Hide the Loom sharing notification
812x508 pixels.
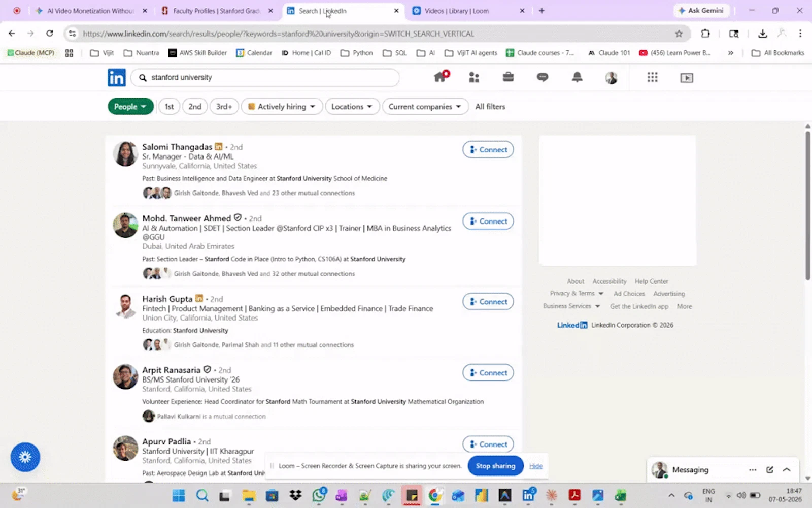point(536,466)
